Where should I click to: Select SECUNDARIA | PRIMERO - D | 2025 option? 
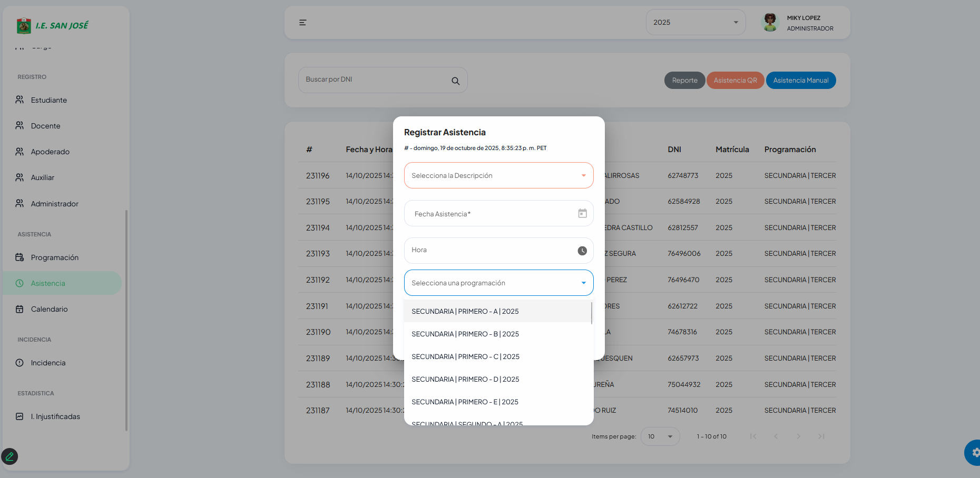coord(465,379)
